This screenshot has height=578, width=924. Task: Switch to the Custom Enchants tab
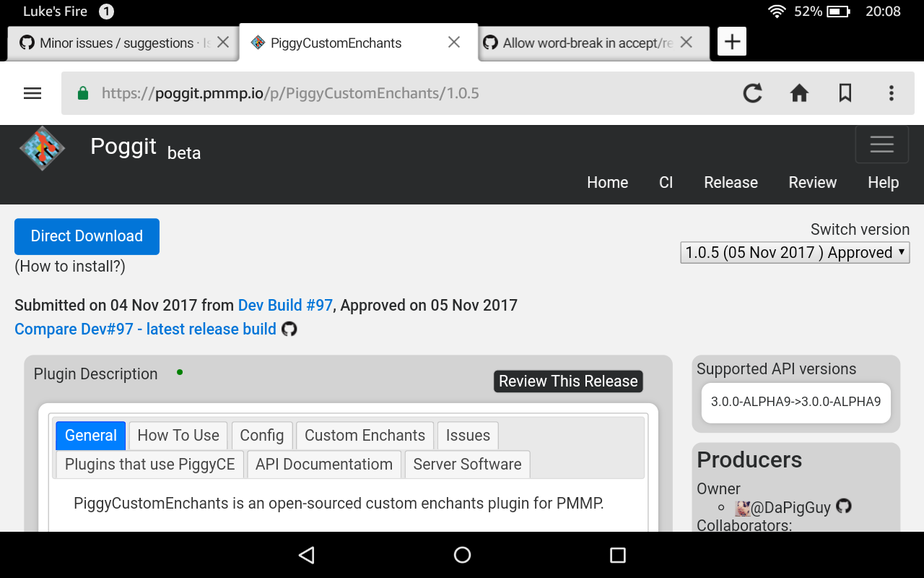[365, 435]
